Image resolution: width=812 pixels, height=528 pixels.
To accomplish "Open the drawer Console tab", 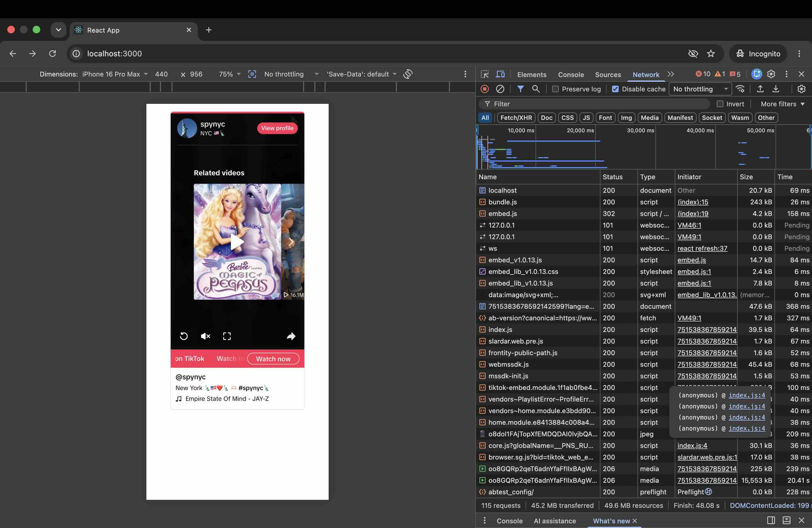I will point(509,521).
